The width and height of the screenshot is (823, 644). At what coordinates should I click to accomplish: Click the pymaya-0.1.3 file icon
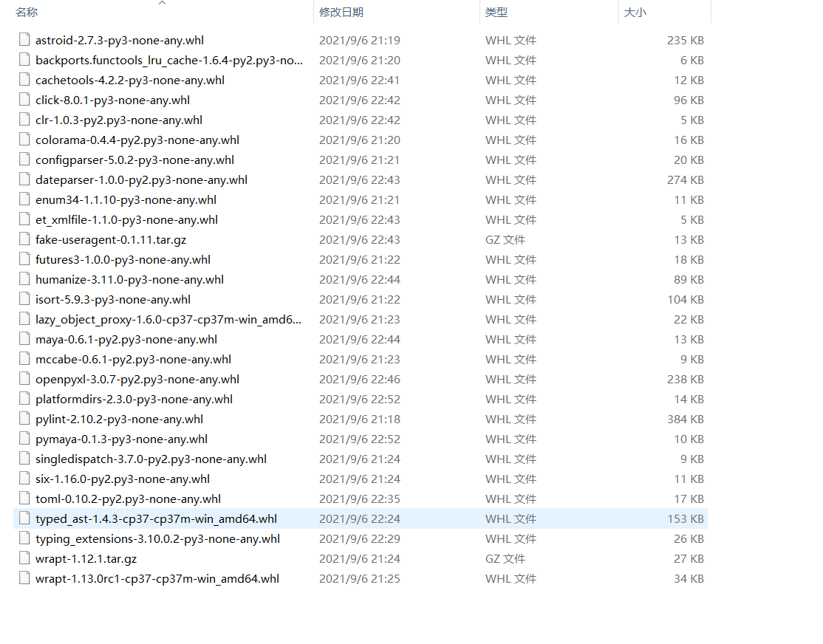click(24, 438)
